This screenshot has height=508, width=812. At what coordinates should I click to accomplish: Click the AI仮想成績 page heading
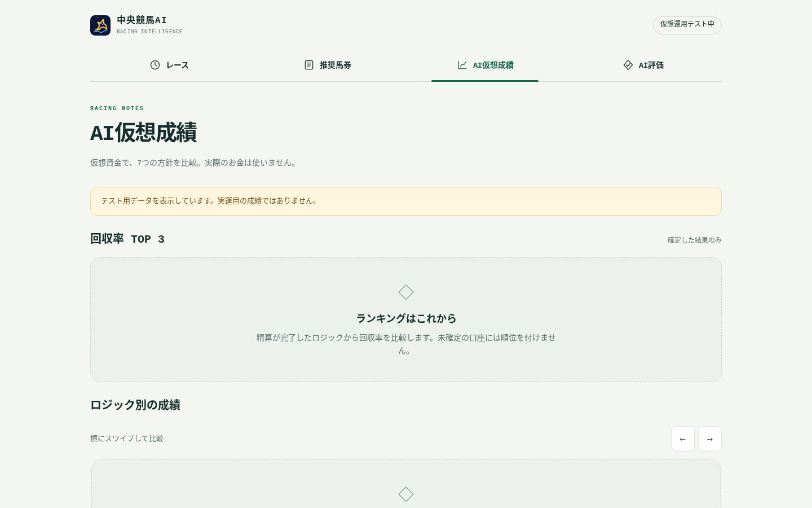click(x=143, y=133)
